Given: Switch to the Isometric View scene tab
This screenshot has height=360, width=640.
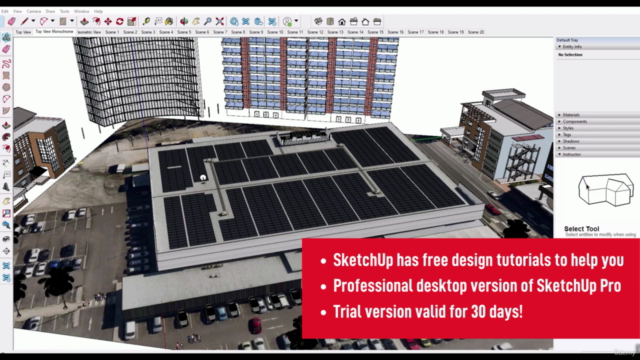Looking at the screenshot, I should (x=89, y=32).
